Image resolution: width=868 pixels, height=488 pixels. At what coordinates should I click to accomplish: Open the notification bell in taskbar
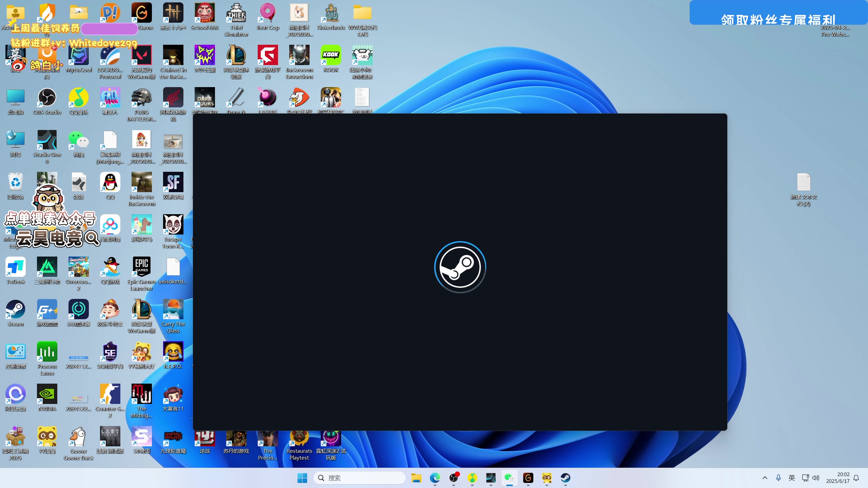pyautogui.click(x=857, y=478)
